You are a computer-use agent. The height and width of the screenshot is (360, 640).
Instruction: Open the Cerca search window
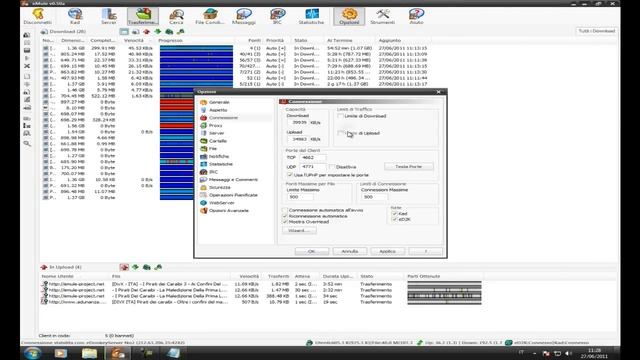click(176, 16)
